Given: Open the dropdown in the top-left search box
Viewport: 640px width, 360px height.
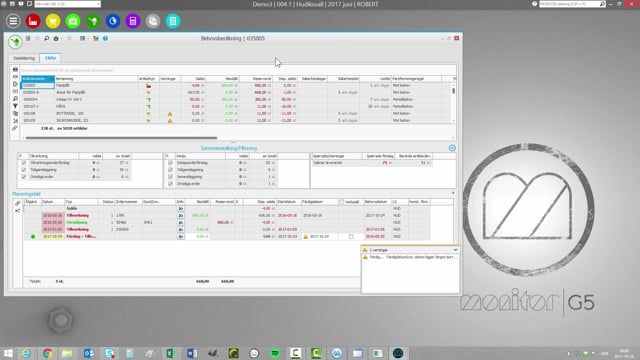Looking at the screenshot, I should pos(98,4).
